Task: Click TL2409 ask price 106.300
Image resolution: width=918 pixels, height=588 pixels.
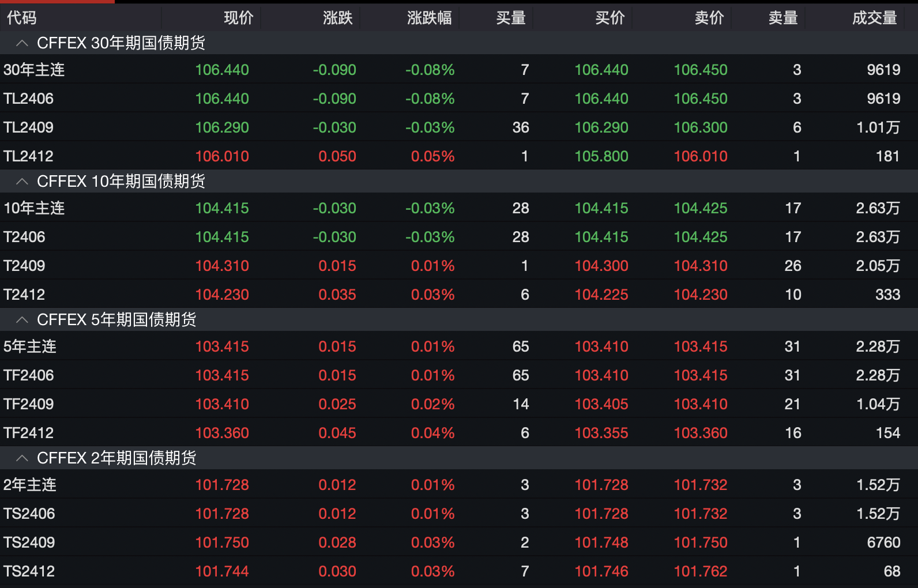Action: (701, 127)
